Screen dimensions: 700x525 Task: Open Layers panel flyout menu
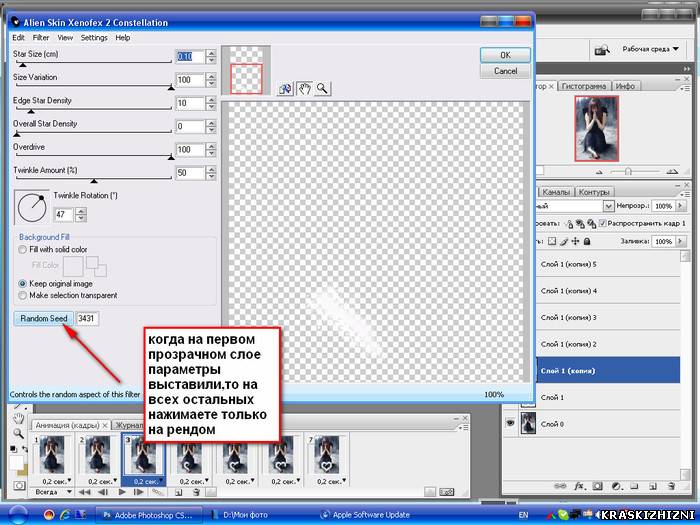(x=683, y=195)
